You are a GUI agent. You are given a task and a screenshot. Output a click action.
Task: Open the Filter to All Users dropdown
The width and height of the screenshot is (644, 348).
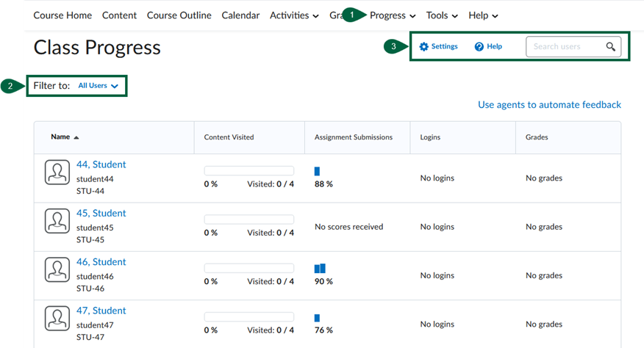98,86
